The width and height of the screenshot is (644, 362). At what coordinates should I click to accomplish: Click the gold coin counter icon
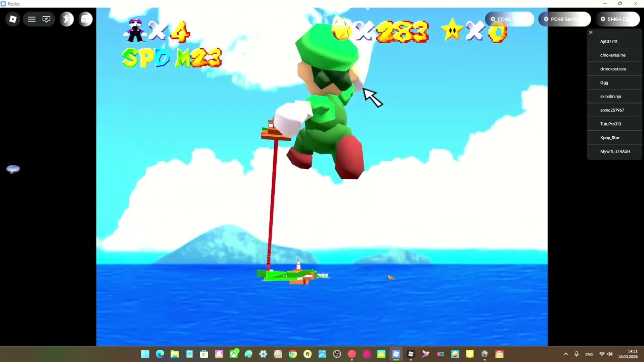[342, 30]
